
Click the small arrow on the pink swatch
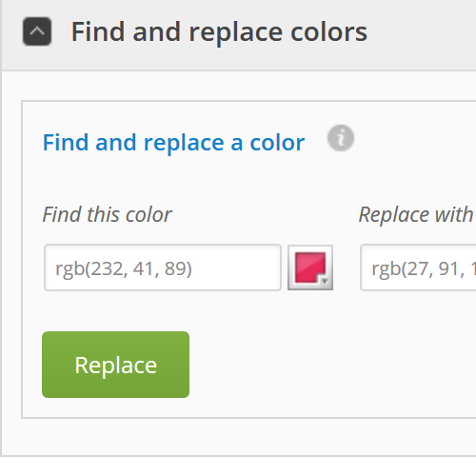click(325, 281)
